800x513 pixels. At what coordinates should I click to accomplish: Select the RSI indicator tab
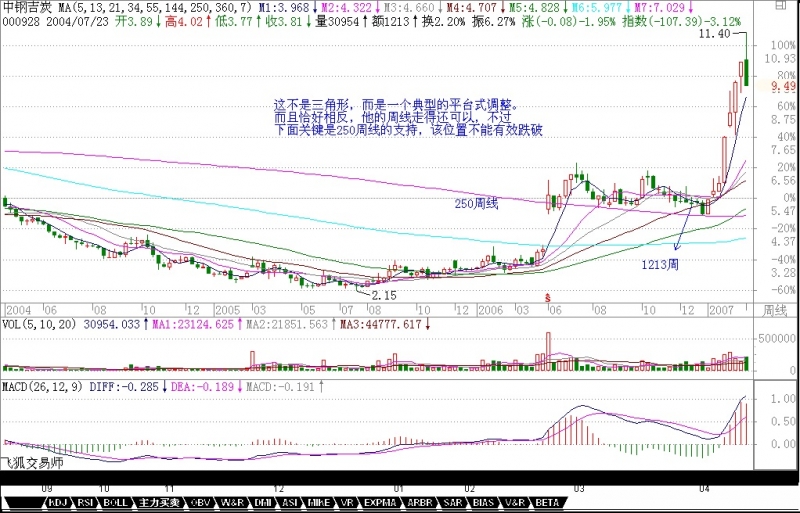click(87, 503)
